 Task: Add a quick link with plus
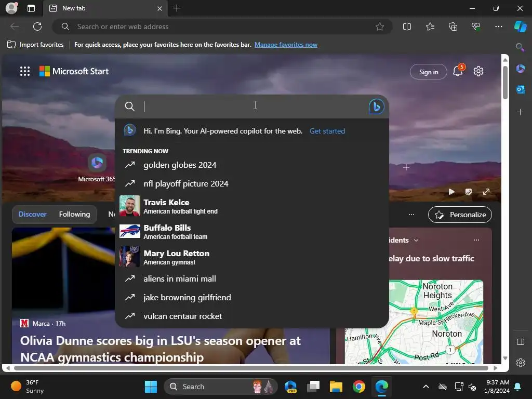pyautogui.click(x=406, y=167)
